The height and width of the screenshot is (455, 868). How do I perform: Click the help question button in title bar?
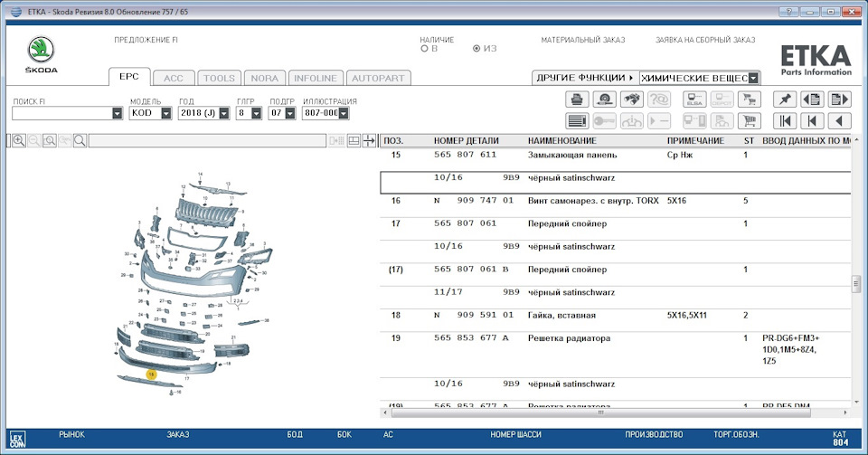788,12
